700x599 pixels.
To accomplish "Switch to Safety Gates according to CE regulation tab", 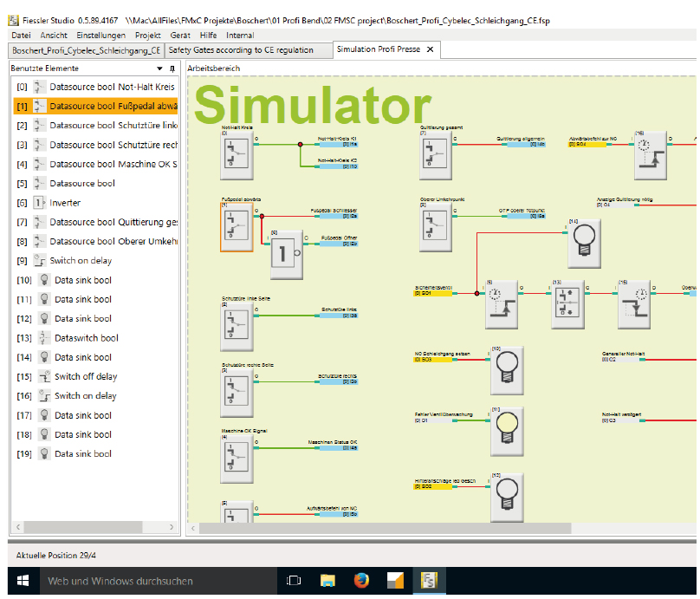I will [241, 50].
